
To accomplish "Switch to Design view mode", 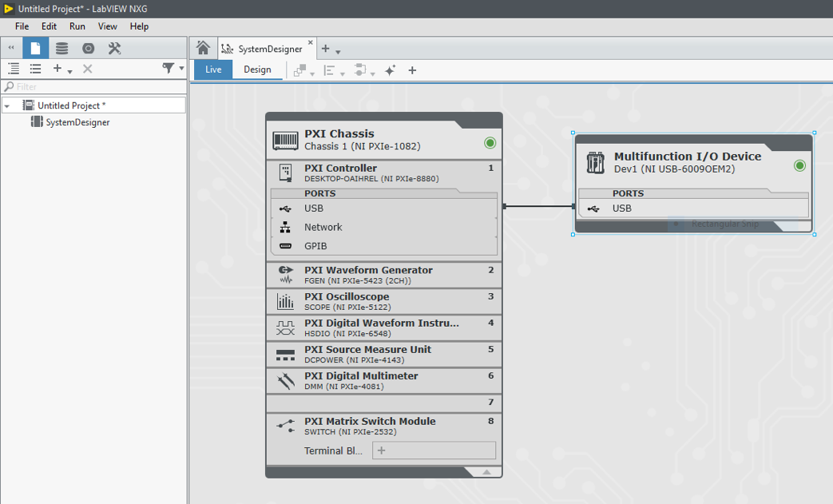I will pyautogui.click(x=257, y=69).
